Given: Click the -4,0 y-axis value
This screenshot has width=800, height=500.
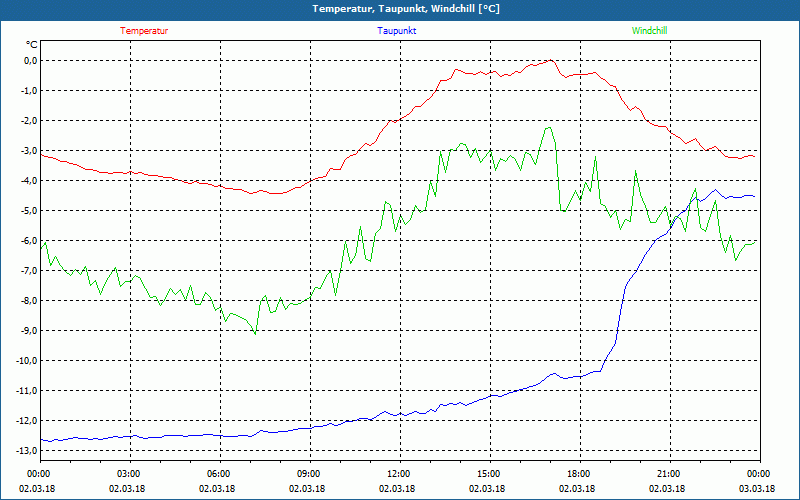Looking at the screenshot, I should click(30, 181).
